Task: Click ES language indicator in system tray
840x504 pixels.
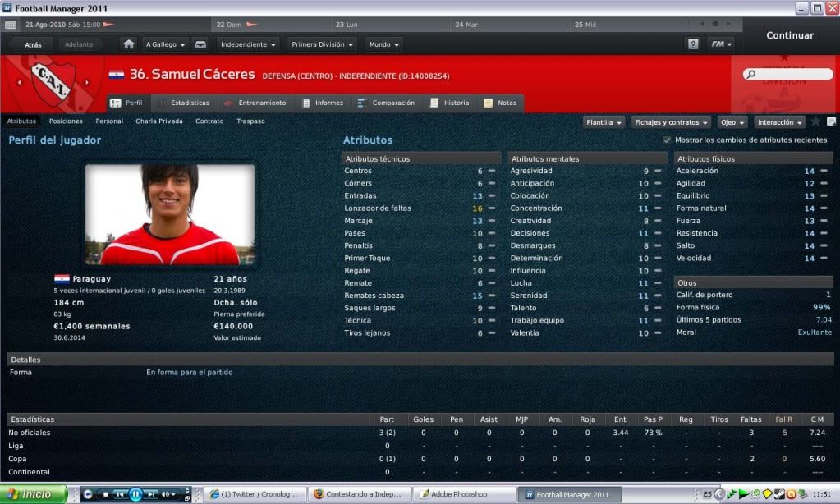Action: (x=707, y=494)
